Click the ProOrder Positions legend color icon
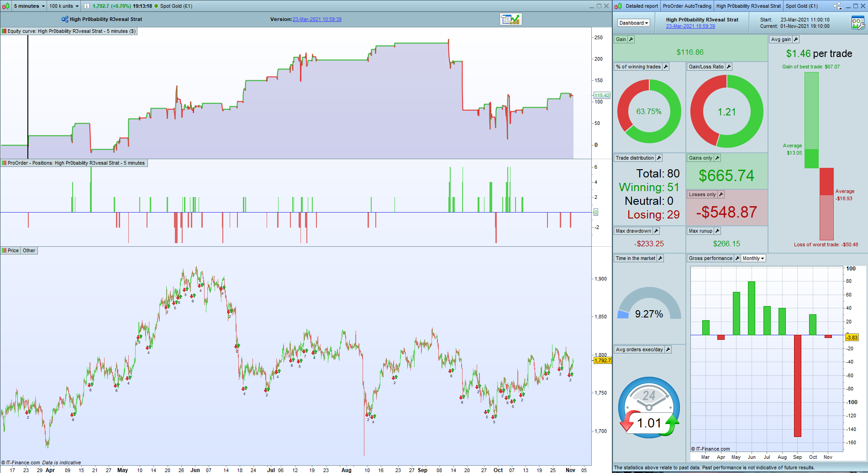This screenshot has width=868, height=473. (4, 163)
